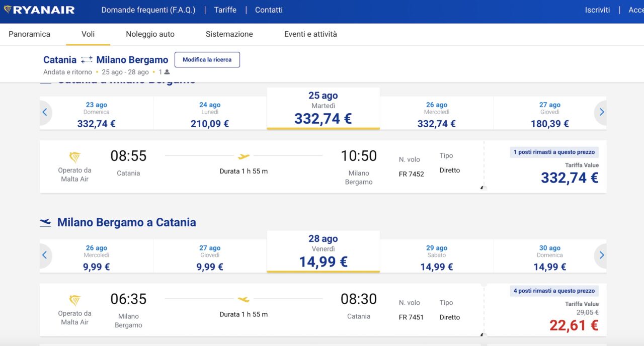Click the 06:35 departure time

click(128, 299)
